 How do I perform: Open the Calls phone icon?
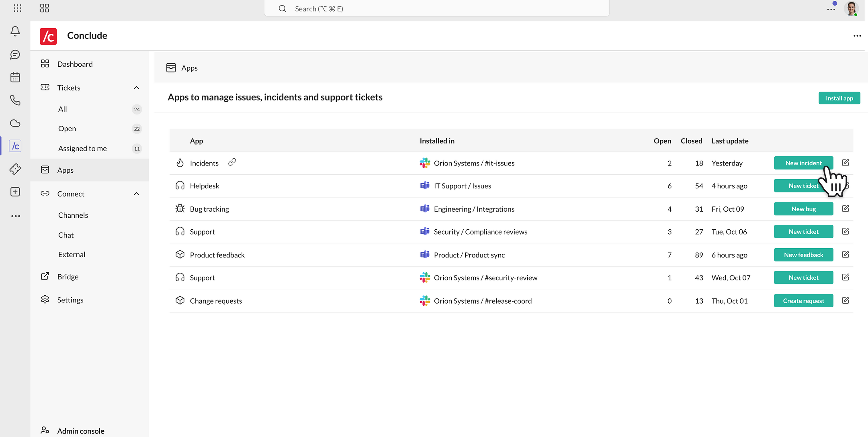pyautogui.click(x=15, y=100)
